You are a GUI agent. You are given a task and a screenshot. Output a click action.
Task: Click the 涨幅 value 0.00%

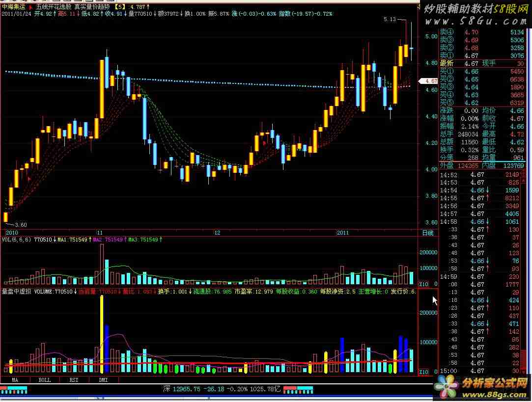(x=470, y=119)
